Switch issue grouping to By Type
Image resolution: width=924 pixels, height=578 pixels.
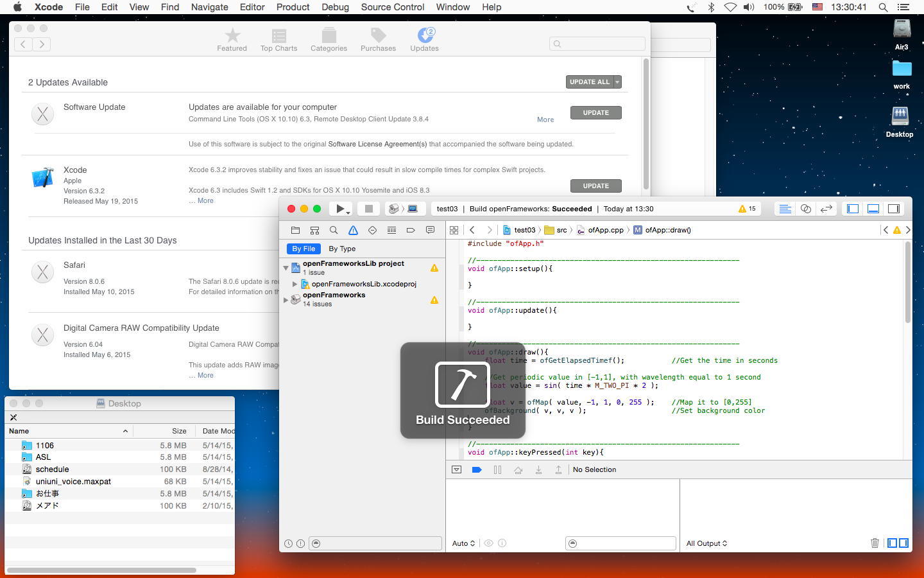[342, 249]
